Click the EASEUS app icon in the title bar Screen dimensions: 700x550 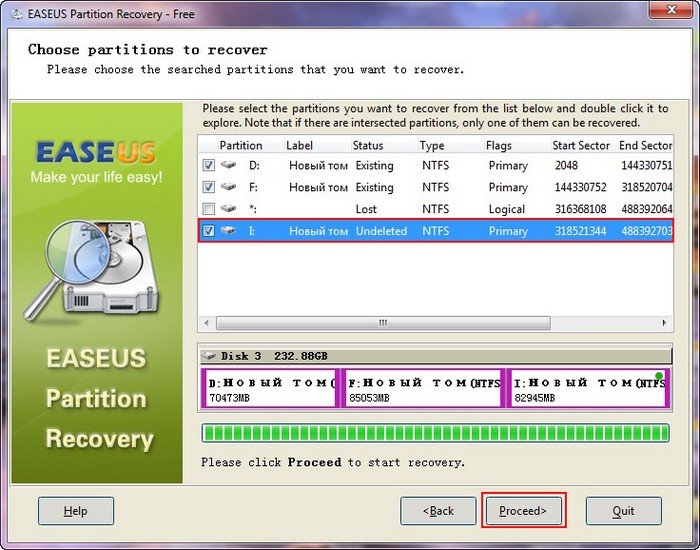[17, 14]
